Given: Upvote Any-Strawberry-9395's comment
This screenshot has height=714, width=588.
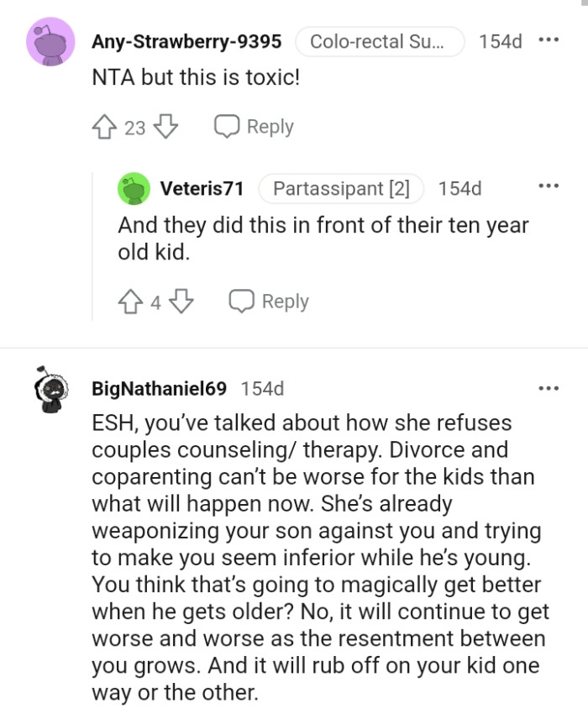Looking at the screenshot, I should 104,126.
